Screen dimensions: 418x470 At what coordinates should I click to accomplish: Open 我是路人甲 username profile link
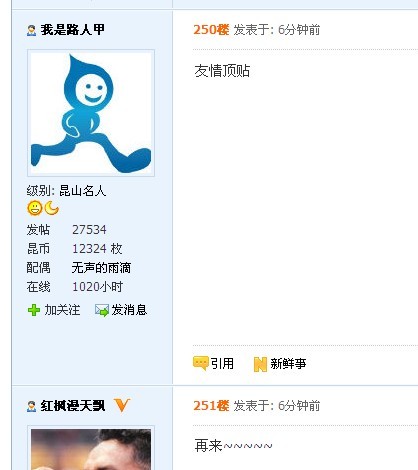tap(72, 30)
